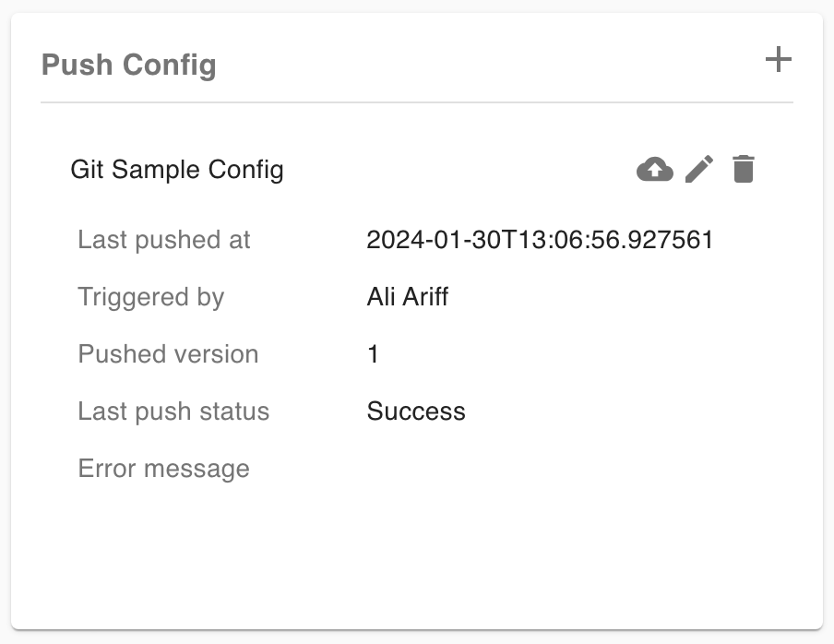The height and width of the screenshot is (644, 834).
Task: Click the Success status value
Action: tap(416, 411)
